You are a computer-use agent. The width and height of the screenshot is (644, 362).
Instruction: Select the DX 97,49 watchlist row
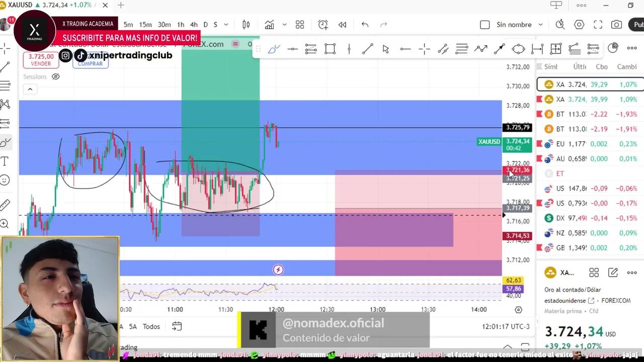click(x=590, y=218)
